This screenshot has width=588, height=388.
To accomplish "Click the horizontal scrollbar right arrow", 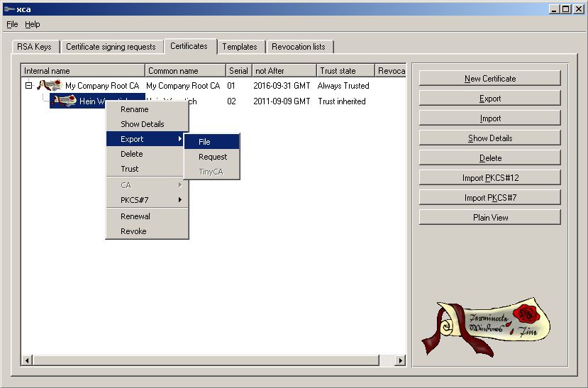I will 400,361.
